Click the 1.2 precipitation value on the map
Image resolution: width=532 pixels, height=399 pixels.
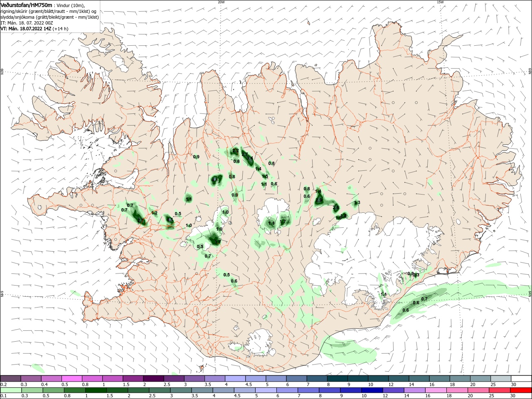pos(154,213)
